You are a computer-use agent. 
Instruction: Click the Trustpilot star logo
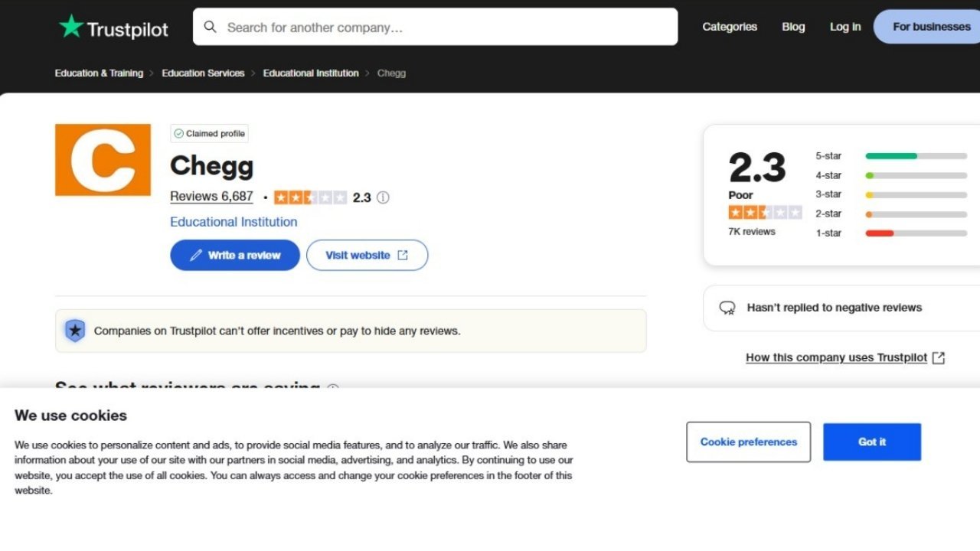(73, 26)
